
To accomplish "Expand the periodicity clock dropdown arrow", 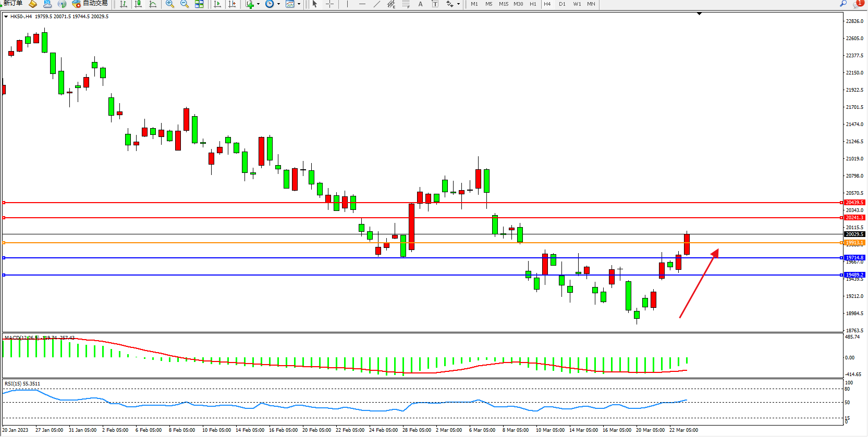I will point(278,4).
